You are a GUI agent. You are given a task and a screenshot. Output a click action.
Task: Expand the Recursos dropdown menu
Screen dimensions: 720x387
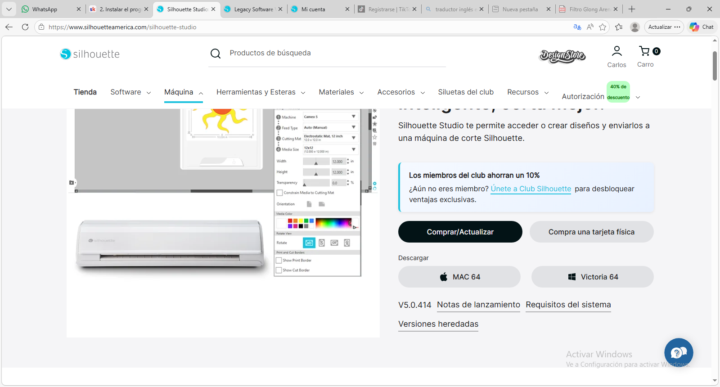click(528, 92)
